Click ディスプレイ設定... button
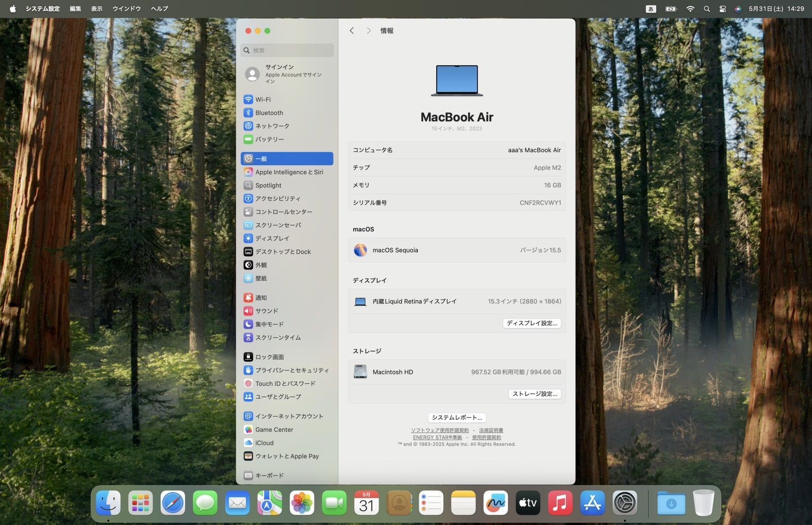 point(532,323)
